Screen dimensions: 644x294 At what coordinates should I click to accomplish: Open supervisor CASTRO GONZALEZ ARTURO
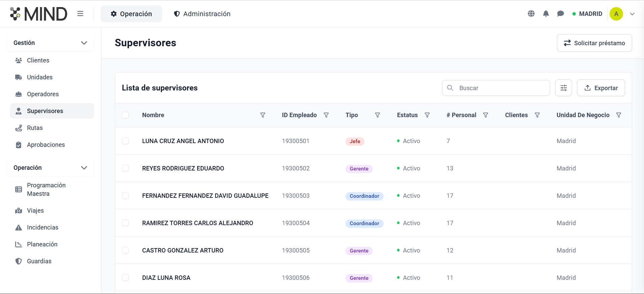tap(183, 250)
